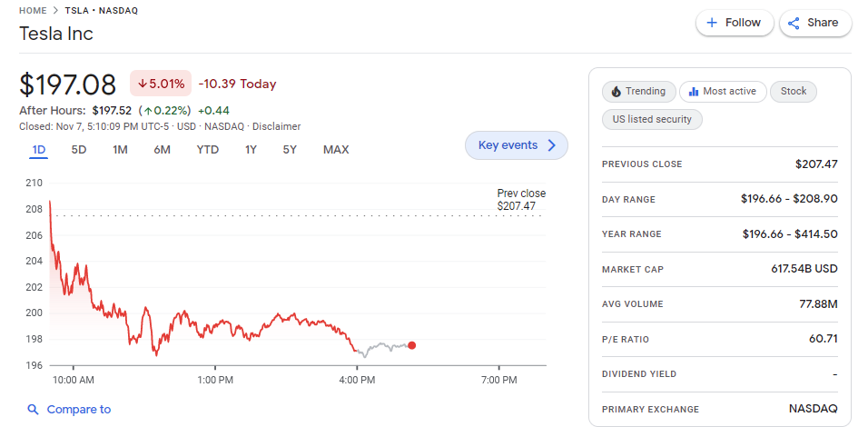Click the chevron arrow on Key events
Viewport: 868px width, 427px height.
tap(551, 145)
